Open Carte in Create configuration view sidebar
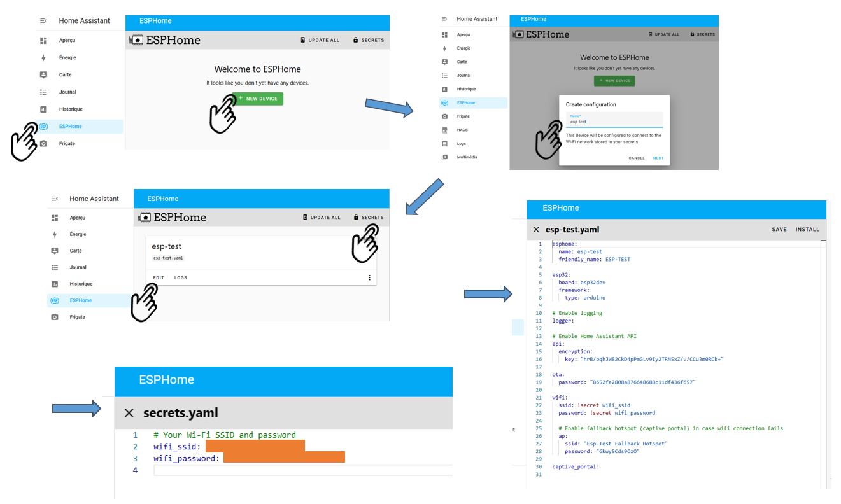 [462, 62]
